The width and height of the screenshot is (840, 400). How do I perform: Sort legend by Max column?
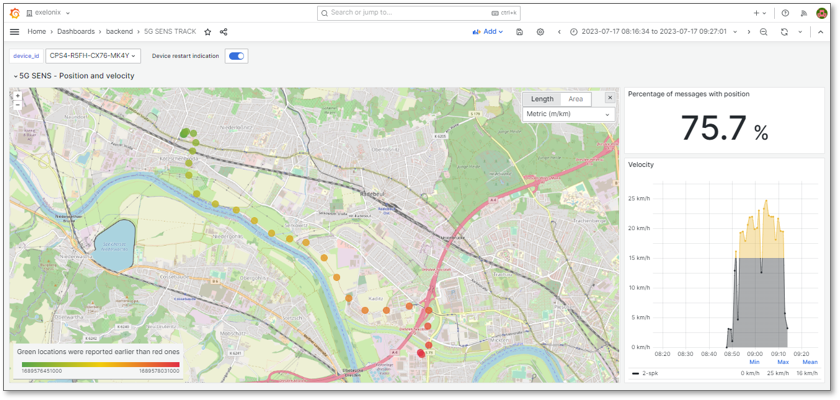pyautogui.click(x=783, y=362)
